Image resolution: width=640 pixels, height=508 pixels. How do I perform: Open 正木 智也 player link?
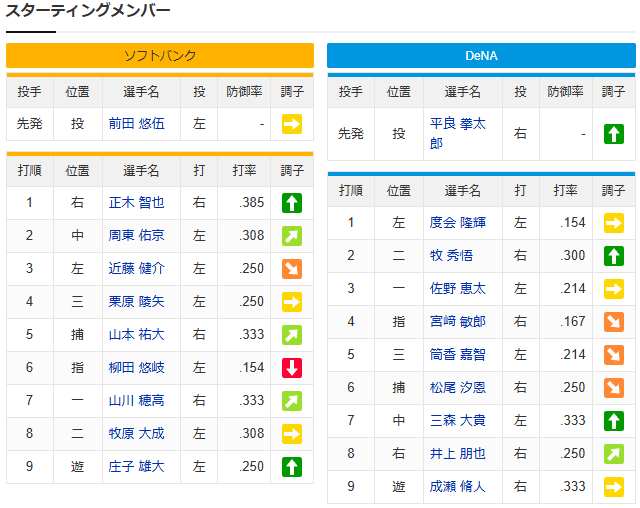(136, 202)
